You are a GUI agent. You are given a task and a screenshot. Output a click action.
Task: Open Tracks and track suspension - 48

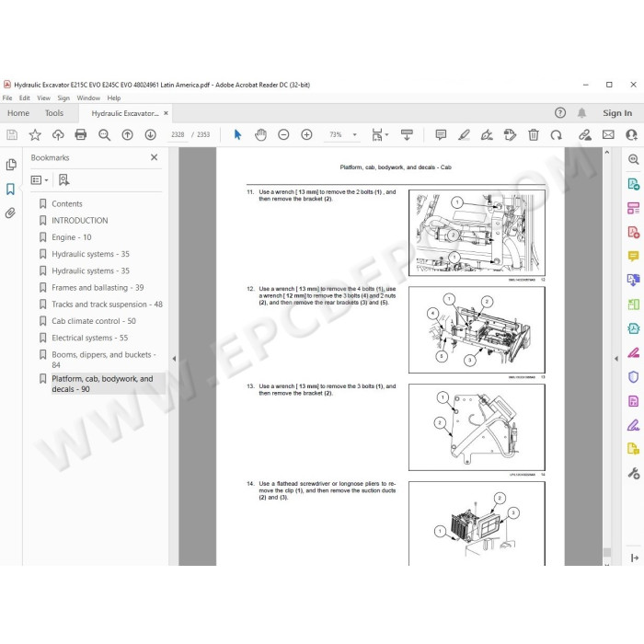(108, 305)
